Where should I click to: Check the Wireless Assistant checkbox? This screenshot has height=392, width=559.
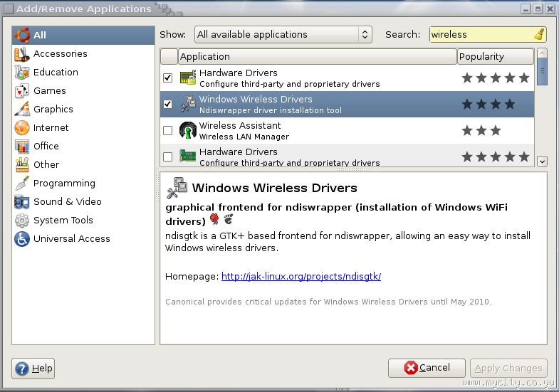[x=167, y=130]
